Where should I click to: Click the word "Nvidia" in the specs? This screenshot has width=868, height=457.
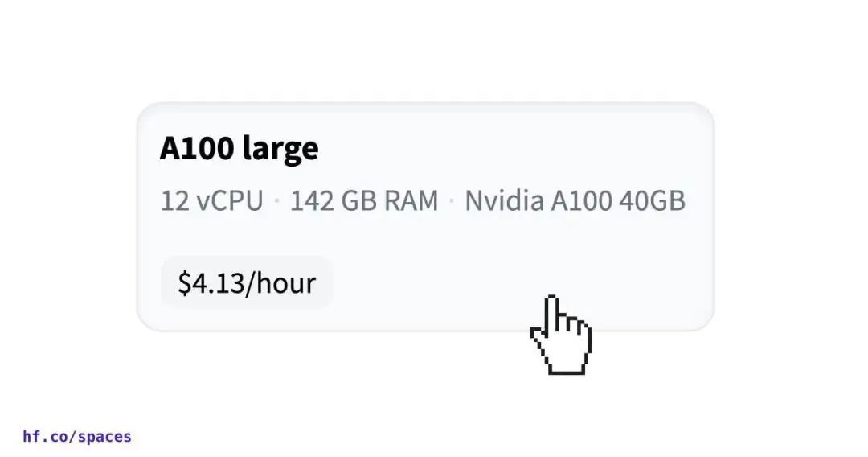click(x=504, y=200)
